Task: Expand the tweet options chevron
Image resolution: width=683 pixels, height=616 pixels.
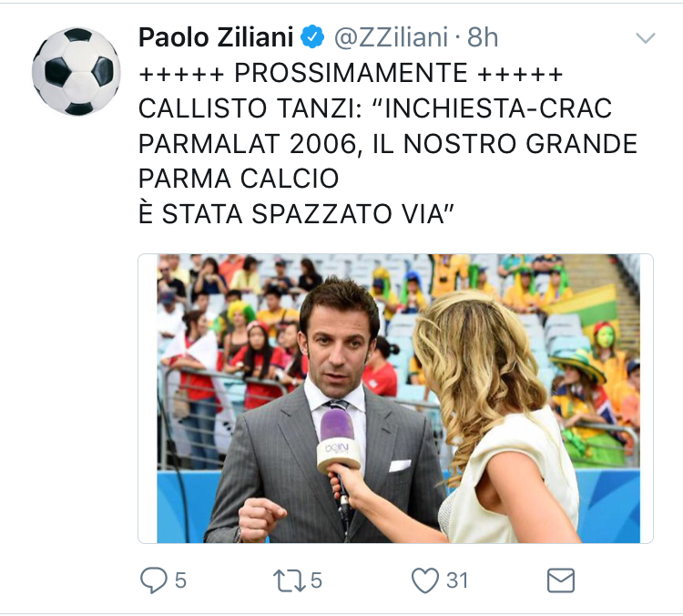Action: coord(646,38)
